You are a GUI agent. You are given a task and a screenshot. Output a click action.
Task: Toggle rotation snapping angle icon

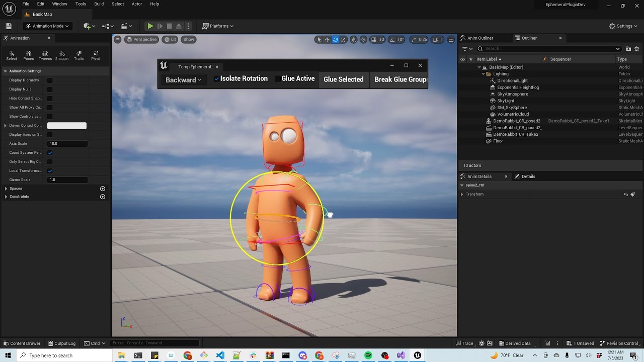[392, 40]
